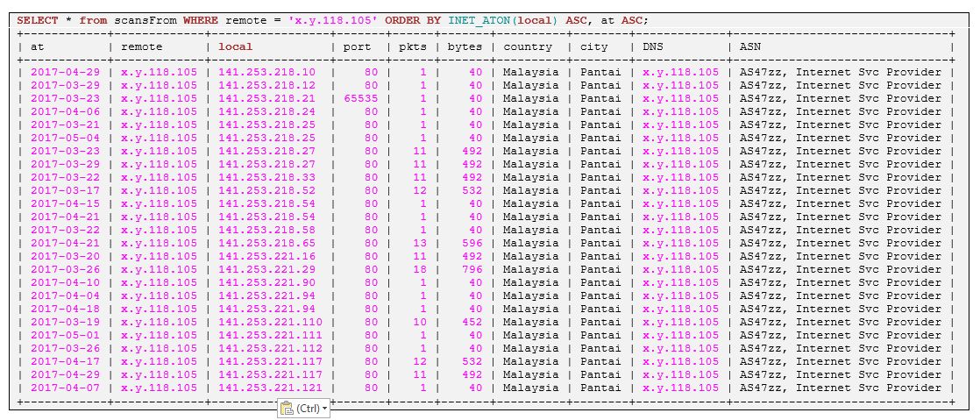Click Malaysia in the 2017-05-04 row
The width and height of the screenshot is (980, 420).
[x=530, y=138]
